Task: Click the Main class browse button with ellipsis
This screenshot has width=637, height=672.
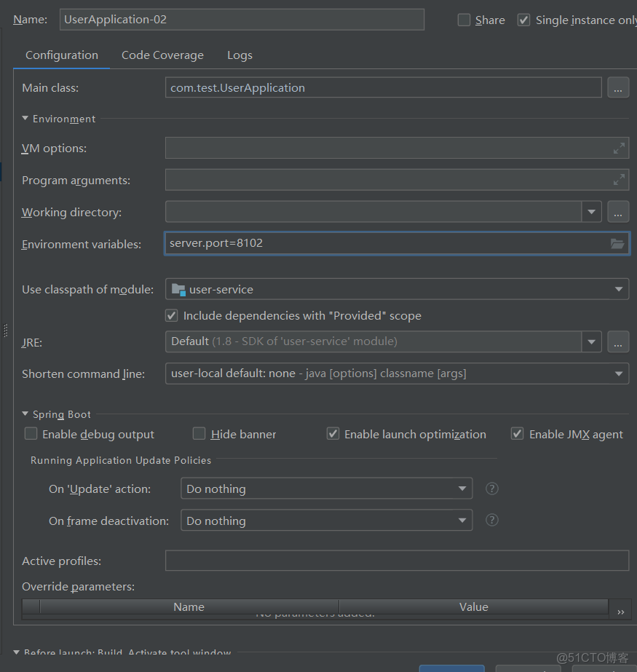Action: tap(617, 87)
